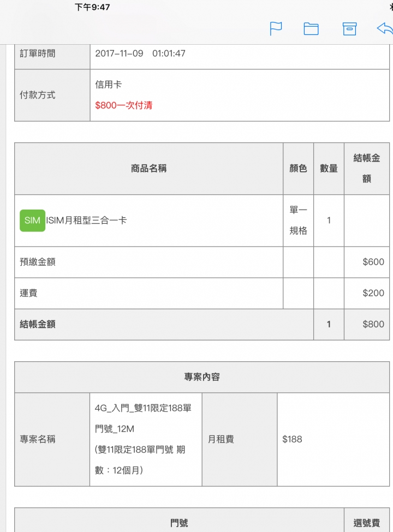The image size is (393, 532).
Task: Tap the green SIM product icon
Action: [33, 220]
